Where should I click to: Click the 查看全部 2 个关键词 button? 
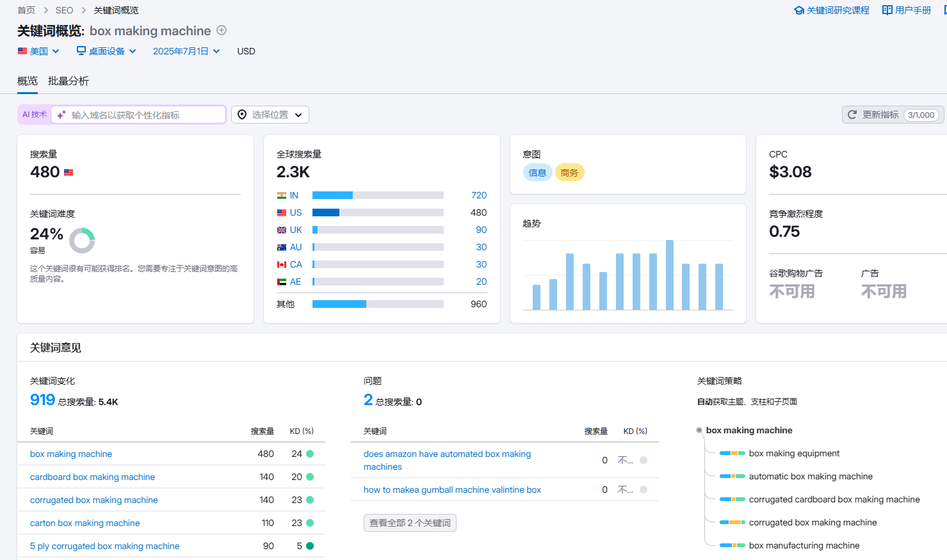tap(410, 523)
